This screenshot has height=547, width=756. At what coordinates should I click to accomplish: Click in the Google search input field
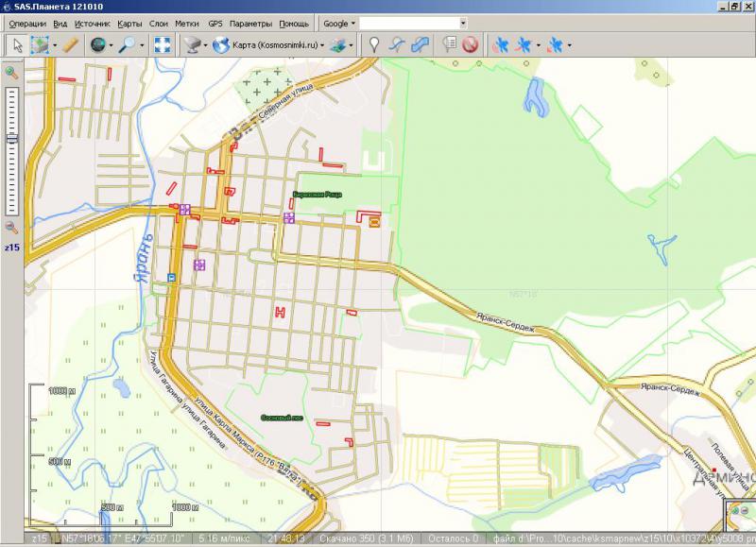(x=408, y=22)
